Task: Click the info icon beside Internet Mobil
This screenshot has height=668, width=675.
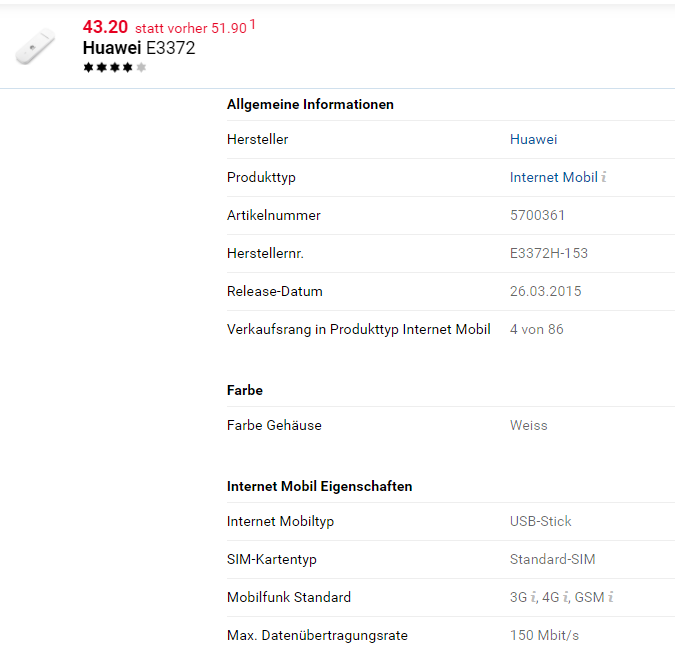Action: 604,178
